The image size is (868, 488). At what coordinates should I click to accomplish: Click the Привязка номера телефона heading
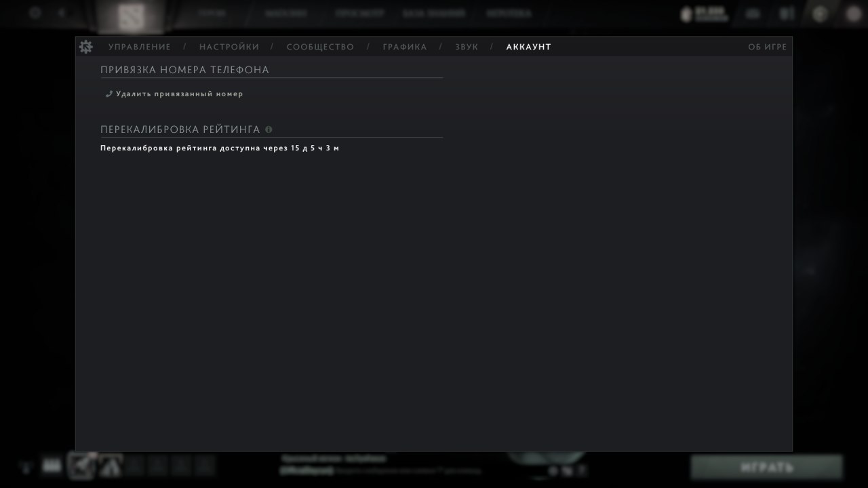point(185,70)
